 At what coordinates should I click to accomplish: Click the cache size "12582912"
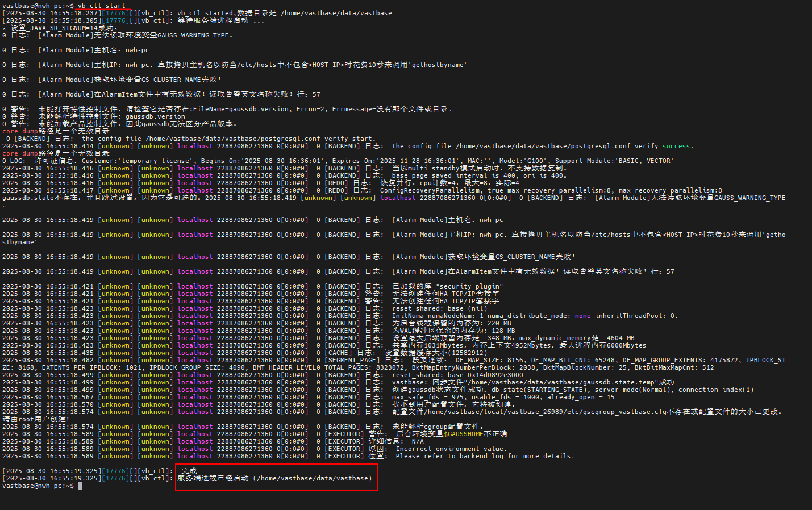click(x=468, y=353)
